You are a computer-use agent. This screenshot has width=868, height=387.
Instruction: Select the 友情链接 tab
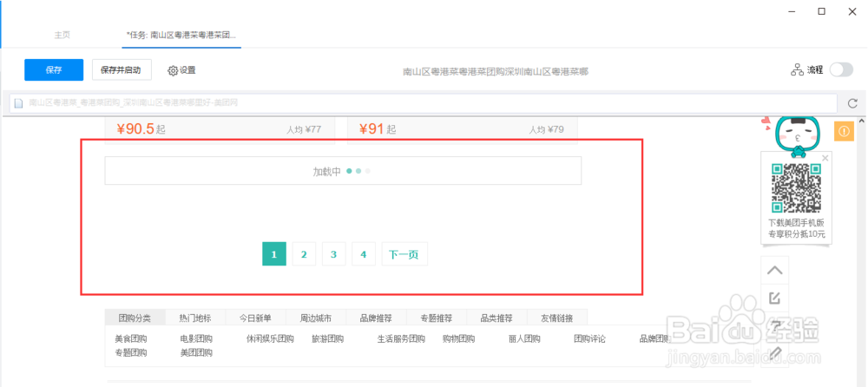click(x=557, y=318)
